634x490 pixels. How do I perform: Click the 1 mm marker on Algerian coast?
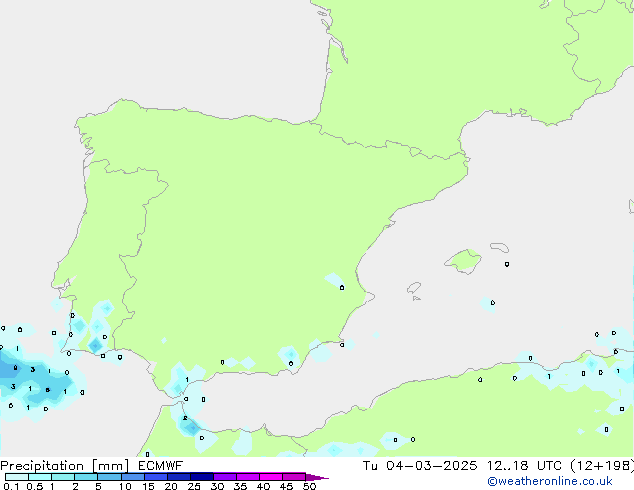tap(549, 376)
